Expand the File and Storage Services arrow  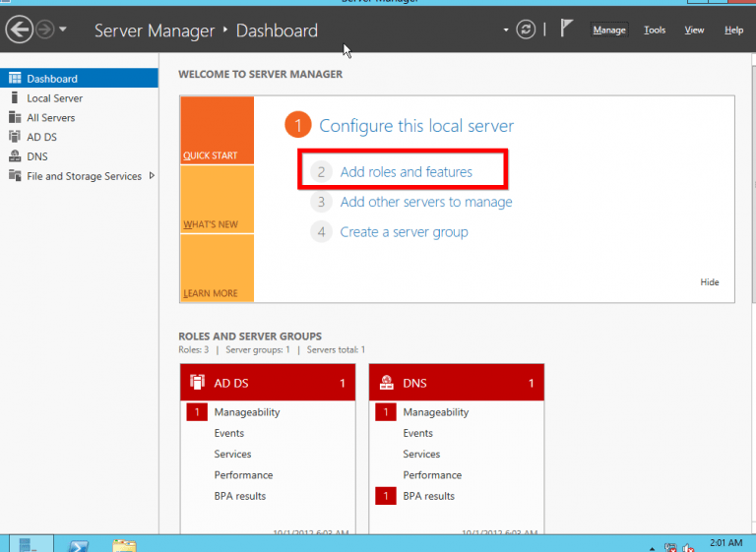[152, 175]
